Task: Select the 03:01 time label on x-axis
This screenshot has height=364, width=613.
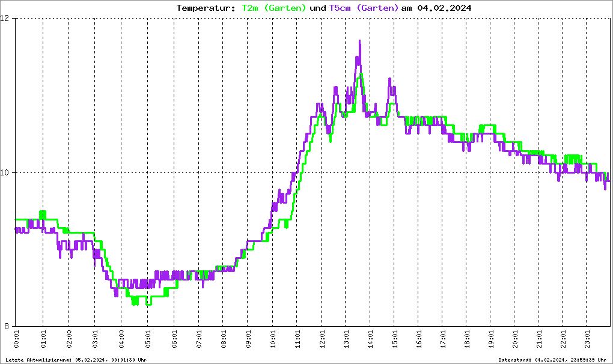Action: tap(95, 341)
